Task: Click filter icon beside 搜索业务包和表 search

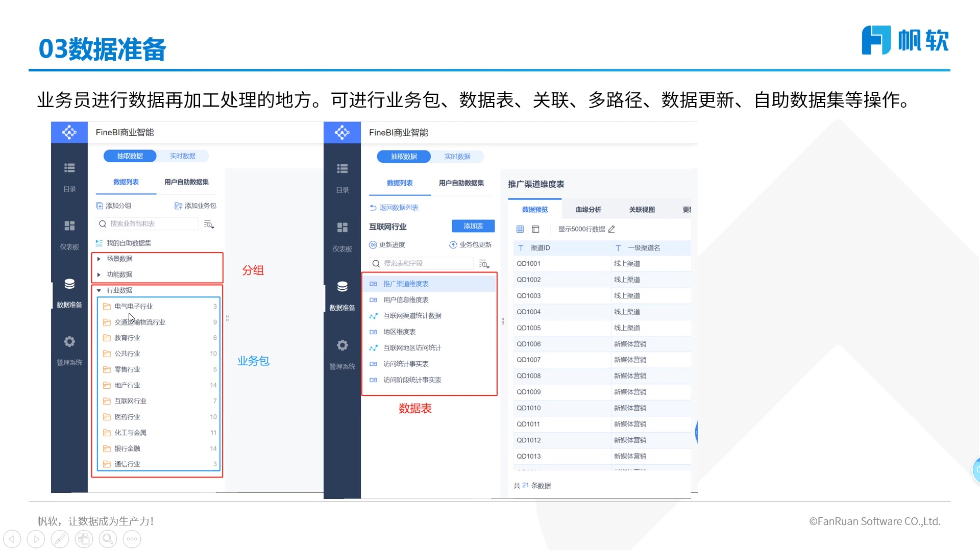Action: (x=209, y=224)
